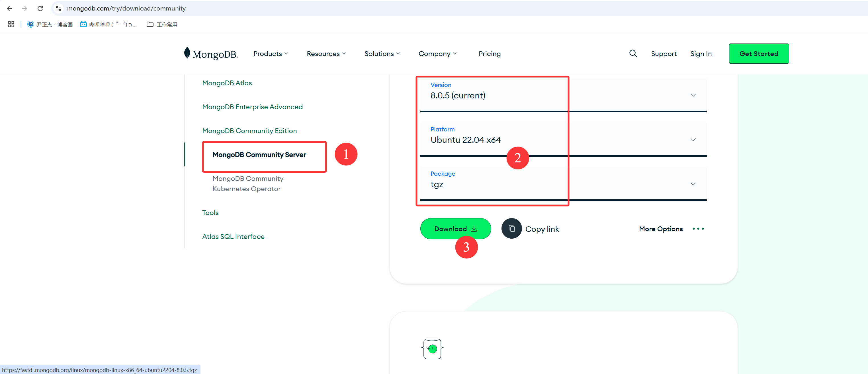Open the MongoDB Atlas sidebar link
Screen dimensions: 868x374
[x=227, y=83]
